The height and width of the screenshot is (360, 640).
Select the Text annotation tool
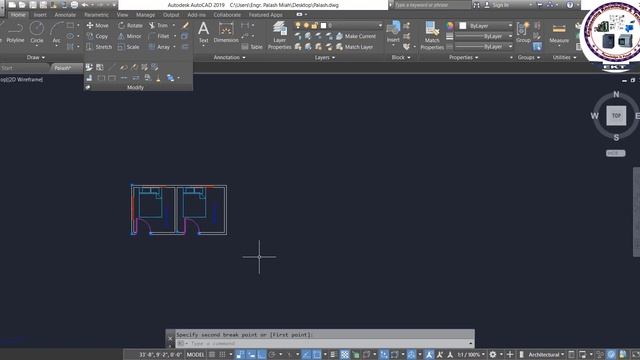203,32
